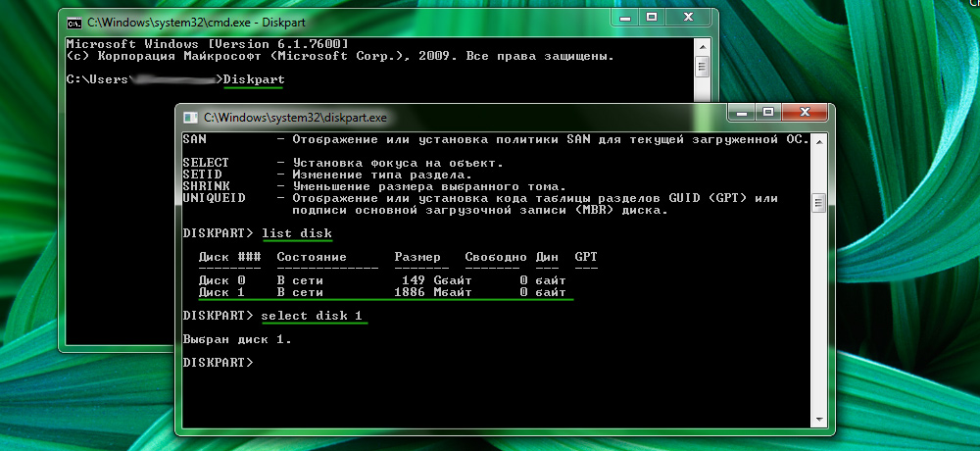The image size is (980, 451).
Task: Click the diskpart.exe title bar text
Action: click(295, 117)
